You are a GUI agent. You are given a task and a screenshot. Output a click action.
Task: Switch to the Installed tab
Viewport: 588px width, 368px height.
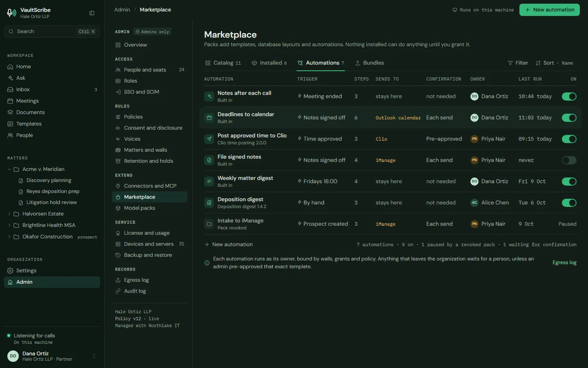click(x=269, y=63)
